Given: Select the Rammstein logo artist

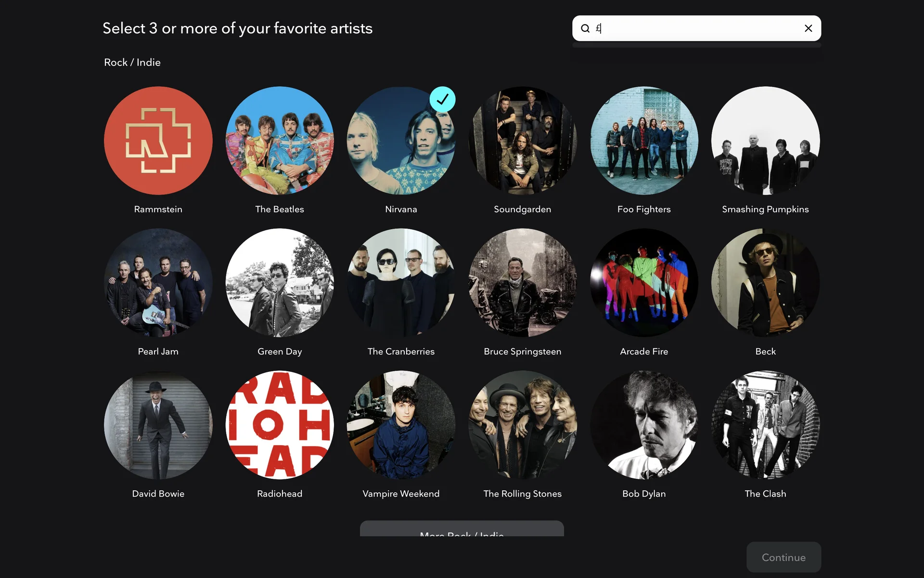Looking at the screenshot, I should pyautogui.click(x=158, y=141).
